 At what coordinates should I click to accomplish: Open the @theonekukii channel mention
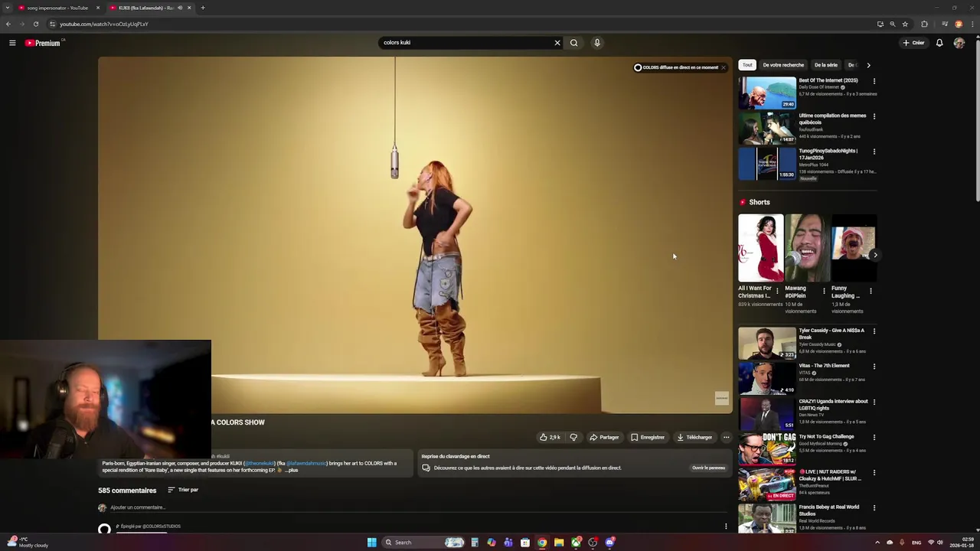coord(260,463)
